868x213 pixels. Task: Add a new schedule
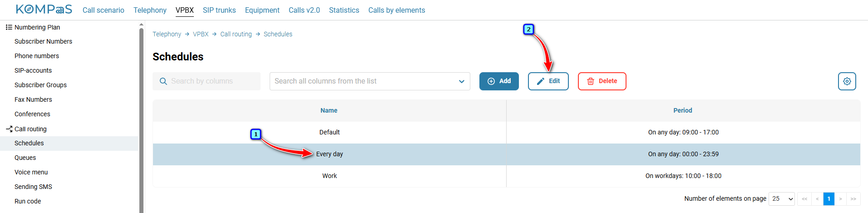point(499,81)
